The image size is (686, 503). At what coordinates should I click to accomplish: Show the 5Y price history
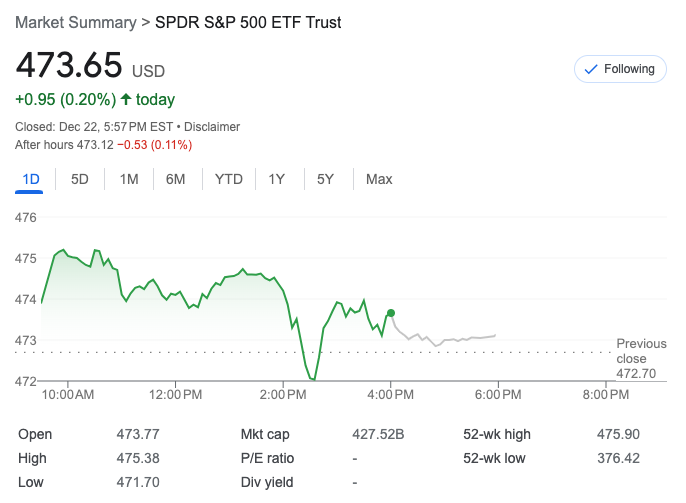[x=325, y=179]
